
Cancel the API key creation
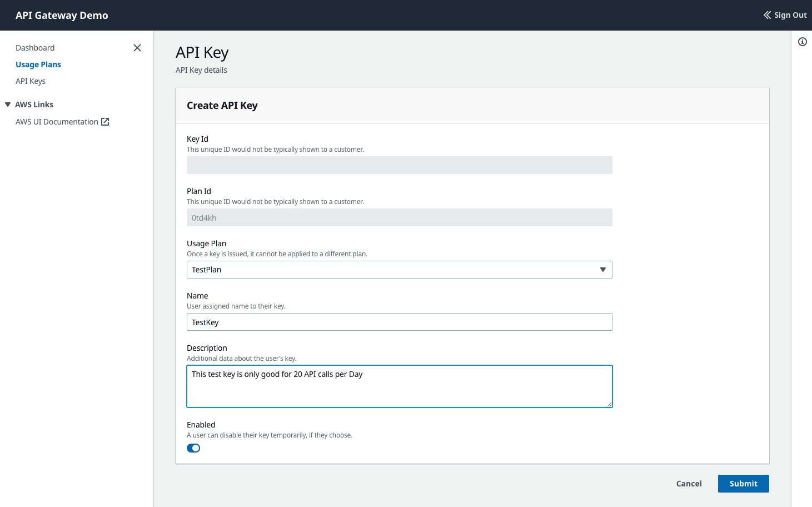(x=689, y=484)
